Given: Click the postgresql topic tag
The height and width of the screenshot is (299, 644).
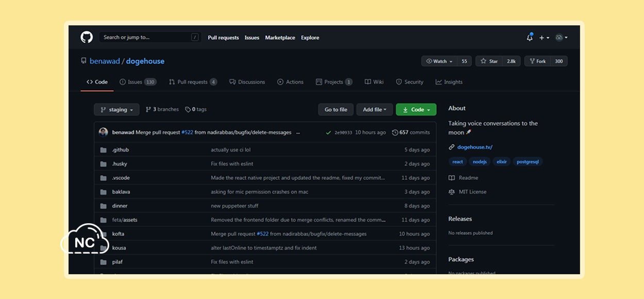Looking at the screenshot, I should tap(528, 162).
